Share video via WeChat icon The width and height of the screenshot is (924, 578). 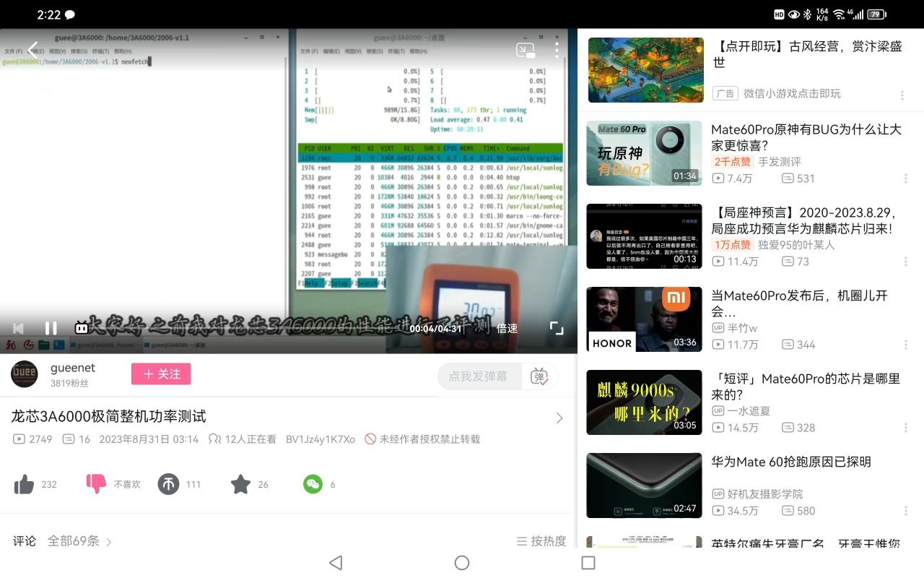coord(313,484)
